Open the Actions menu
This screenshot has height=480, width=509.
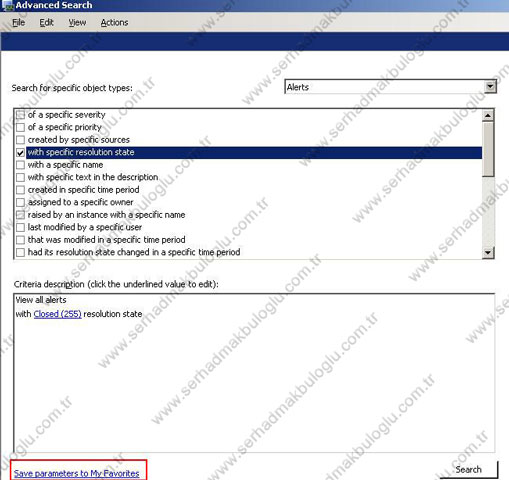(114, 23)
